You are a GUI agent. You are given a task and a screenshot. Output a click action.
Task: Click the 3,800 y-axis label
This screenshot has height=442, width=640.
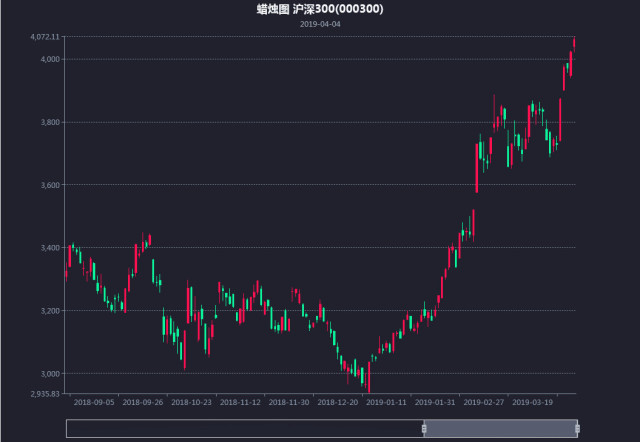(48, 122)
